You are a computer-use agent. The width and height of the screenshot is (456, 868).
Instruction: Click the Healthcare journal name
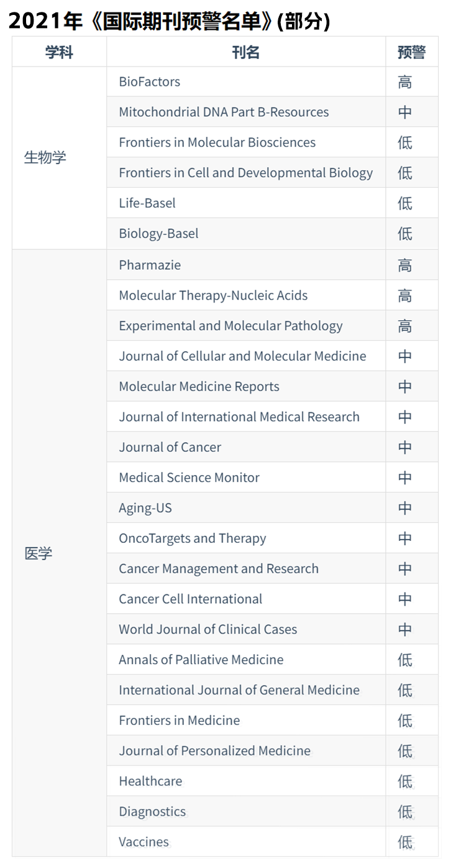(x=150, y=781)
